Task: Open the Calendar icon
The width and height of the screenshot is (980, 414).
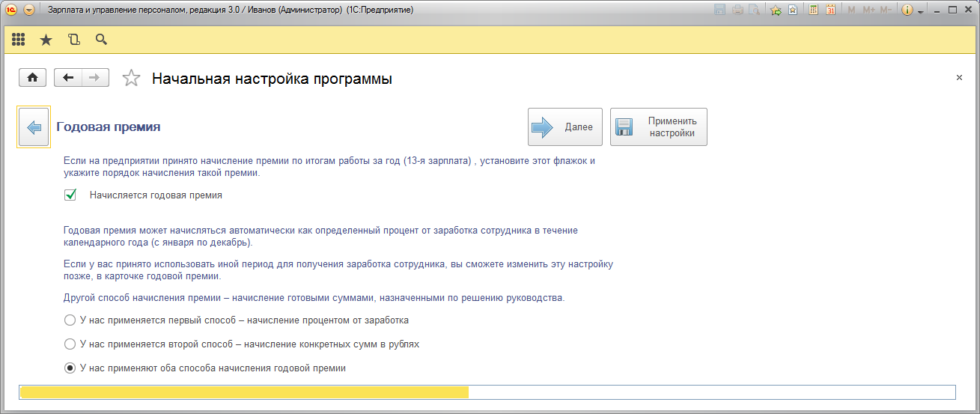Action: pos(830,10)
